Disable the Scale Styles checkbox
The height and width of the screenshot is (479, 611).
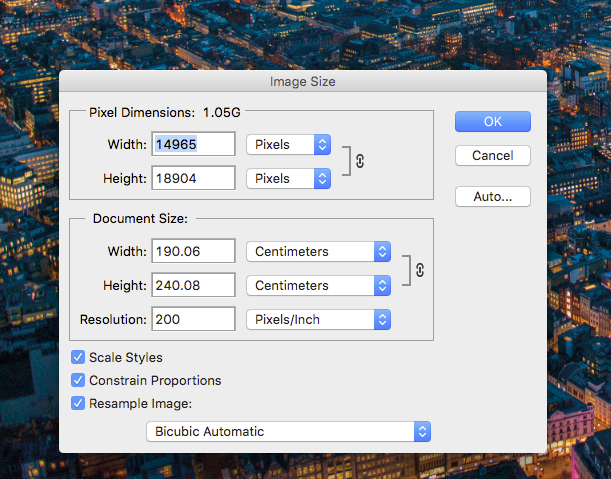[x=78, y=357]
